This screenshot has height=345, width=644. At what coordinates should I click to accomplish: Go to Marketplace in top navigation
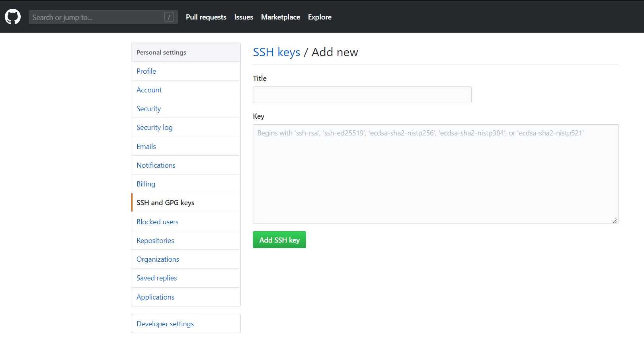pos(281,17)
